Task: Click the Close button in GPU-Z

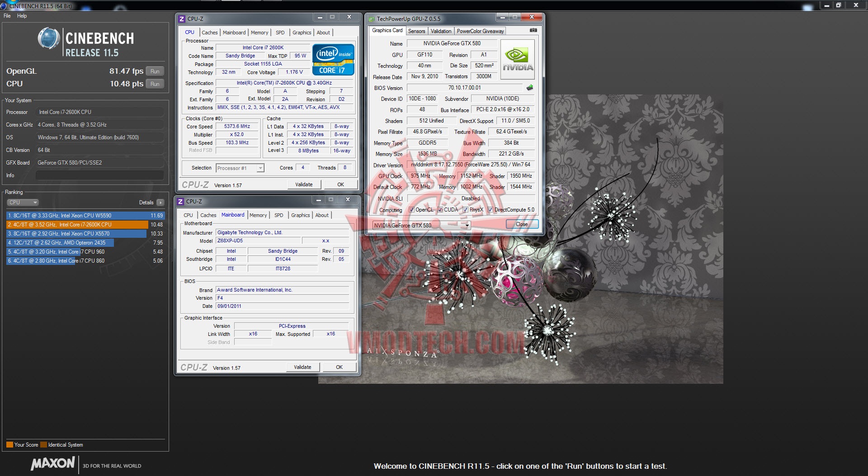Action: coord(522,224)
